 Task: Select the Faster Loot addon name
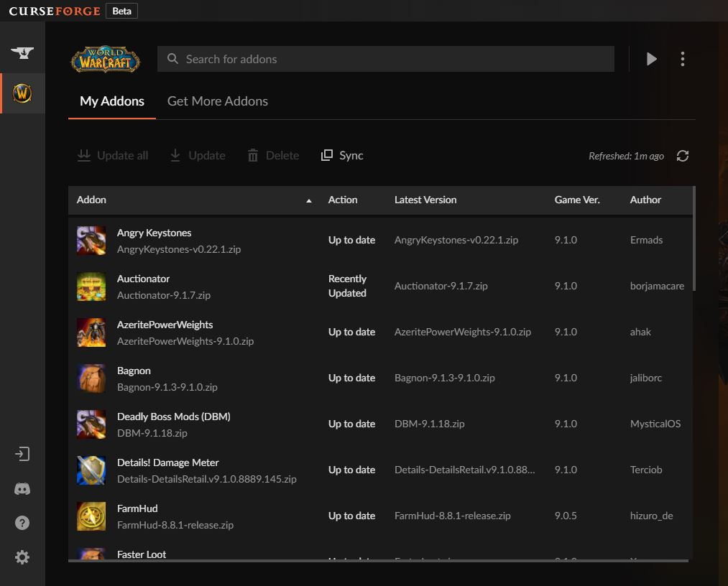coord(142,554)
